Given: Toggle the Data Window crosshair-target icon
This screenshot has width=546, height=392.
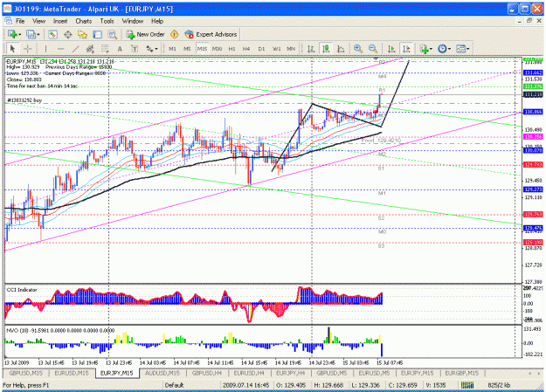Looking at the screenshot, I should pyautogui.click(x=67, y=34).
